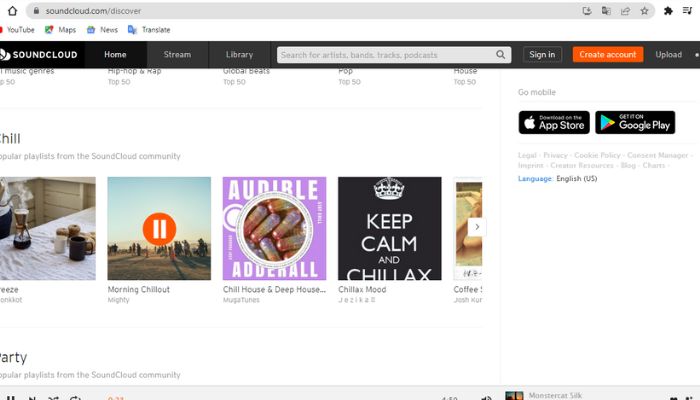Image resolution: width=700 pixels, height=400 pixels.
Task: Open Privacy footer link
Action: 555,155
